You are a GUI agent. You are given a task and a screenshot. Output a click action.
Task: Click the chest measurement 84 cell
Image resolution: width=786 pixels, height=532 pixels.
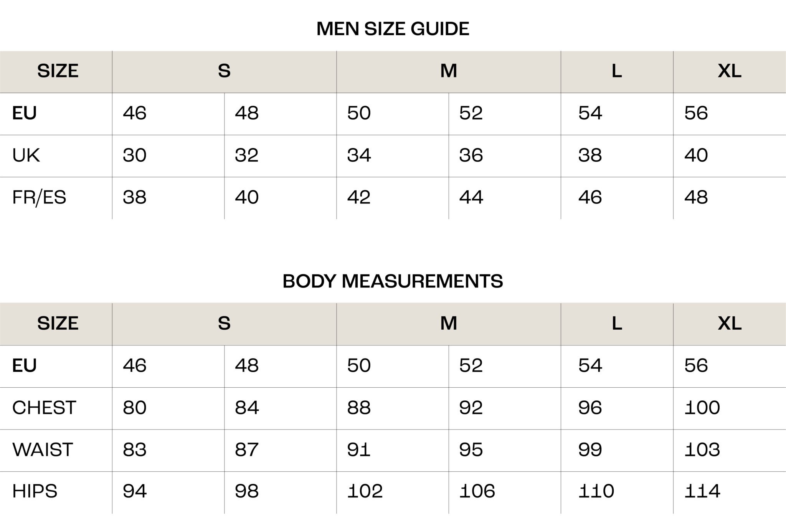(x=247, y=408)
